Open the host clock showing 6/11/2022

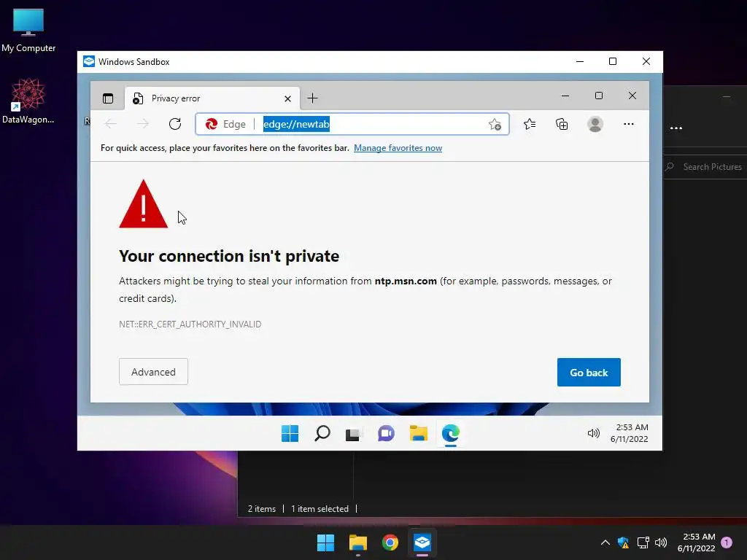696,542
